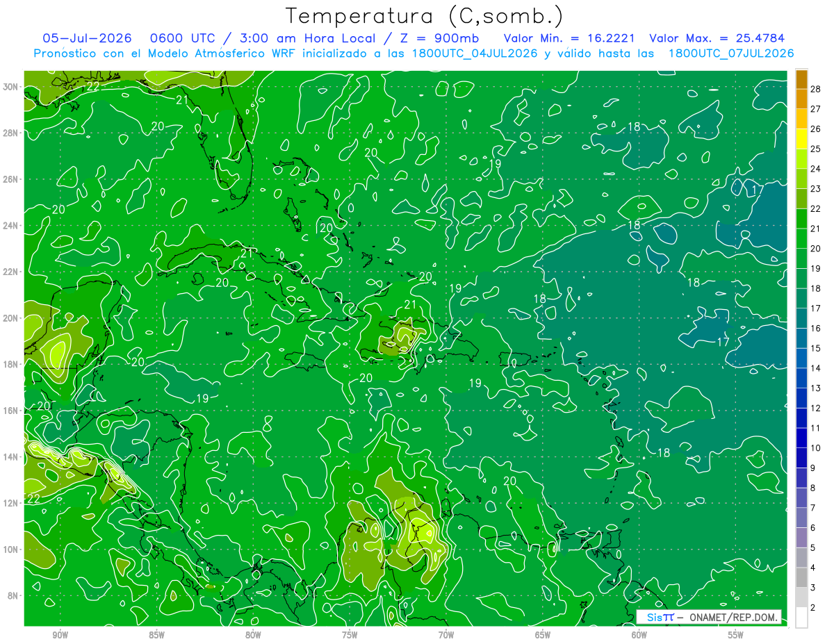Click the 30N latitude axis label

pos(12,87)
